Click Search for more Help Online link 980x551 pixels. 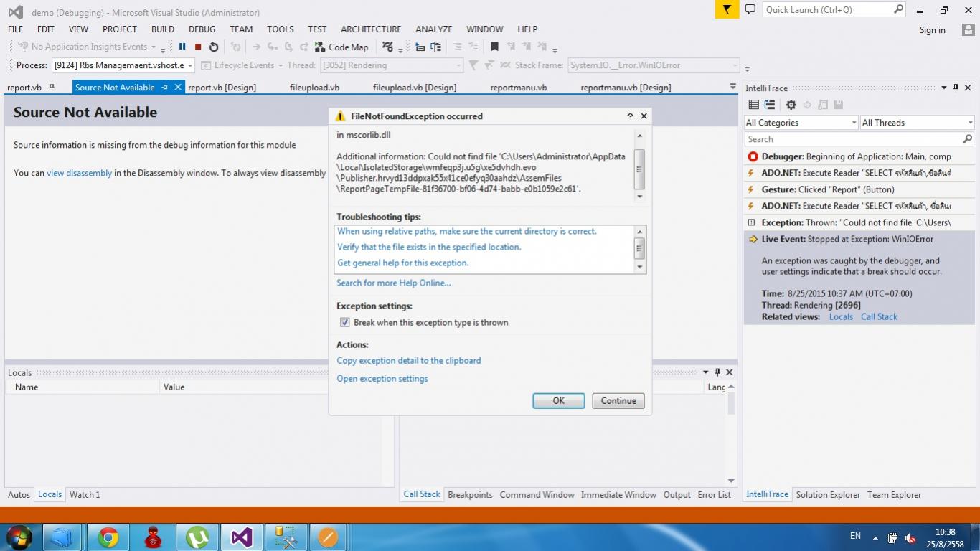pos(394,283)
